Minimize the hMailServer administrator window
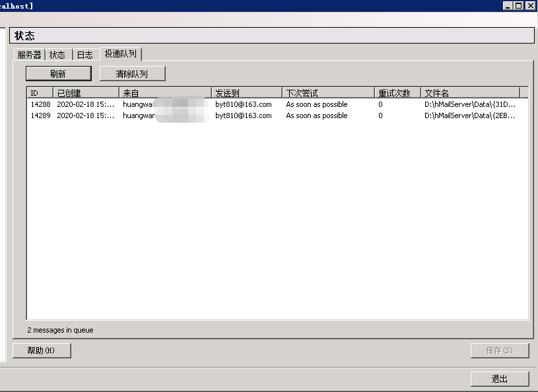The image size is (538, 392). [x=508, y=6]
